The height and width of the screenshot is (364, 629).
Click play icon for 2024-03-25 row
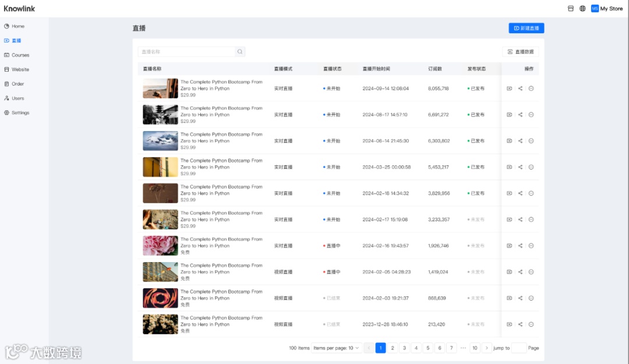click(509, 167)
